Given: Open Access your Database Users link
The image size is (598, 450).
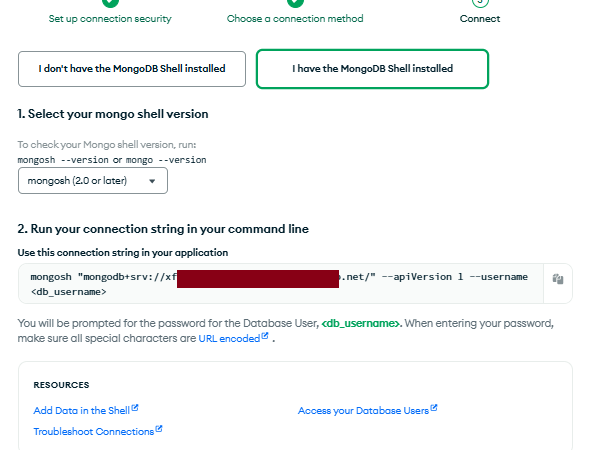Looking at the screenshot, I should 363,411.
